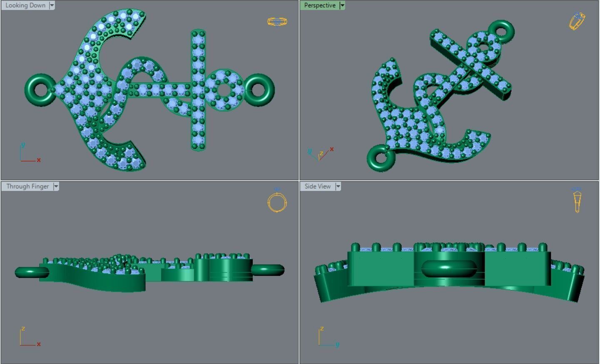Screen dimensions: 600x364
Task: Click the ring orientation icon in Side View
Action: (577, 200)
